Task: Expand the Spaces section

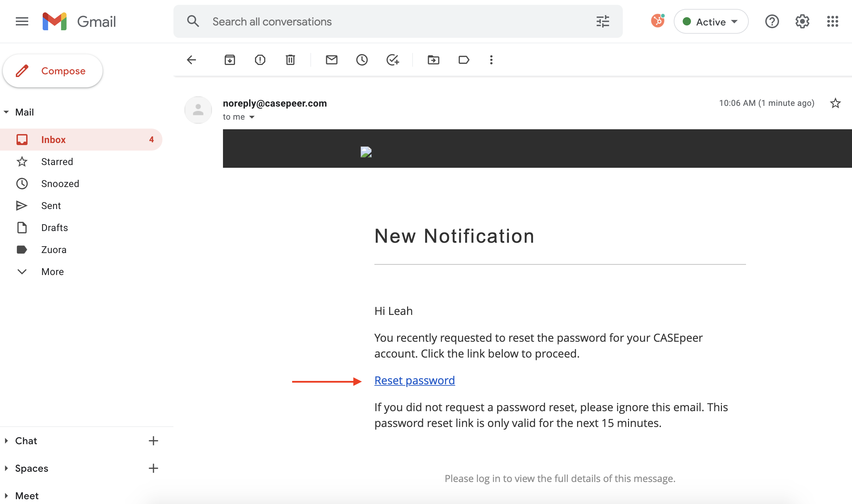Action: coord(6,468)
